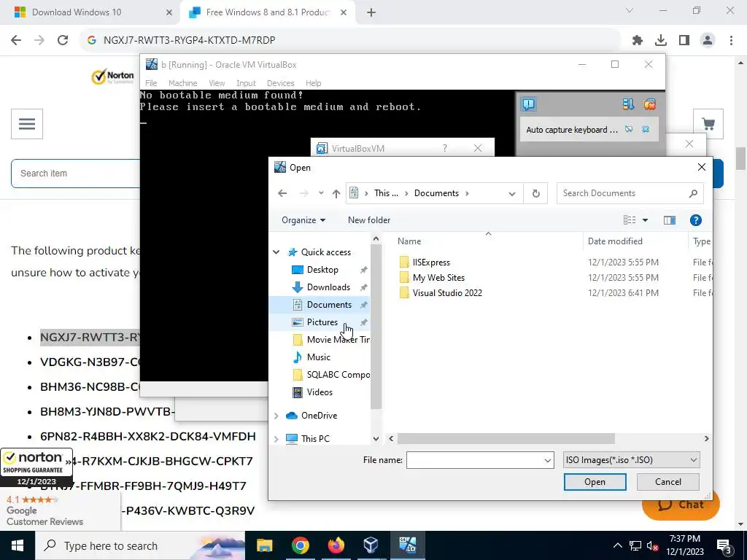Open the File name history dropdown
Screen dimensions: 747x560
click(x=547, y=461)
